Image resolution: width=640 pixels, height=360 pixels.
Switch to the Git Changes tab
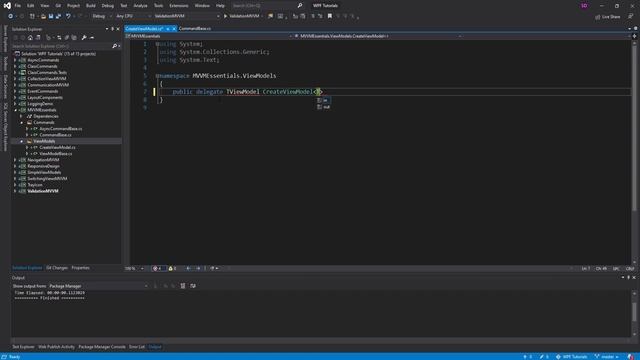(57, 268)
